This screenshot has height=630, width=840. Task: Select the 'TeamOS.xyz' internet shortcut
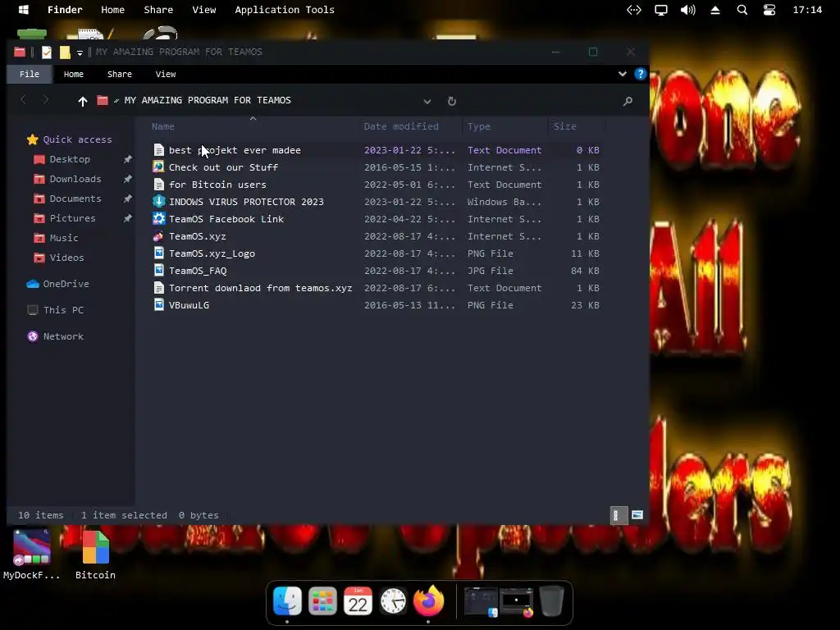(x=376, y=236)
